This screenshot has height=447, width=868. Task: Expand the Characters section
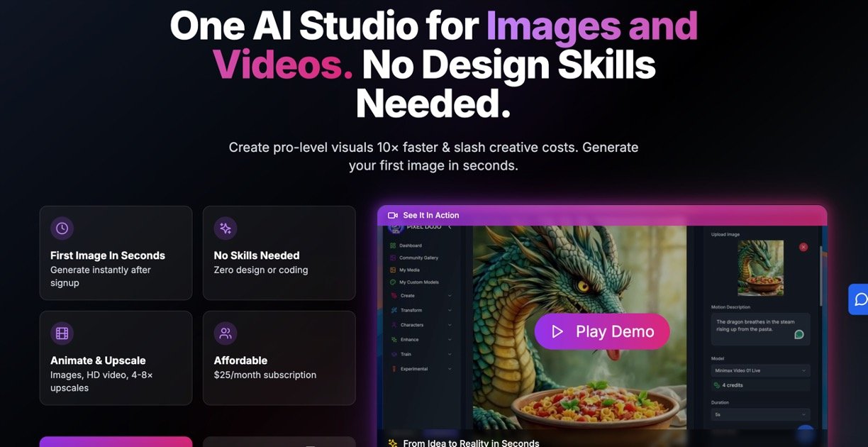pos(411,325)
